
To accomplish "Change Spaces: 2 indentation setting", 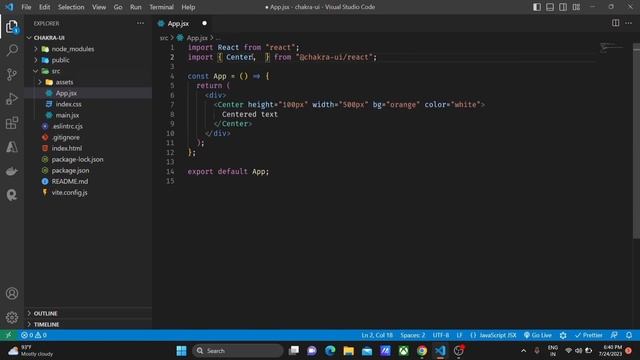I will [x=412, y=335].
